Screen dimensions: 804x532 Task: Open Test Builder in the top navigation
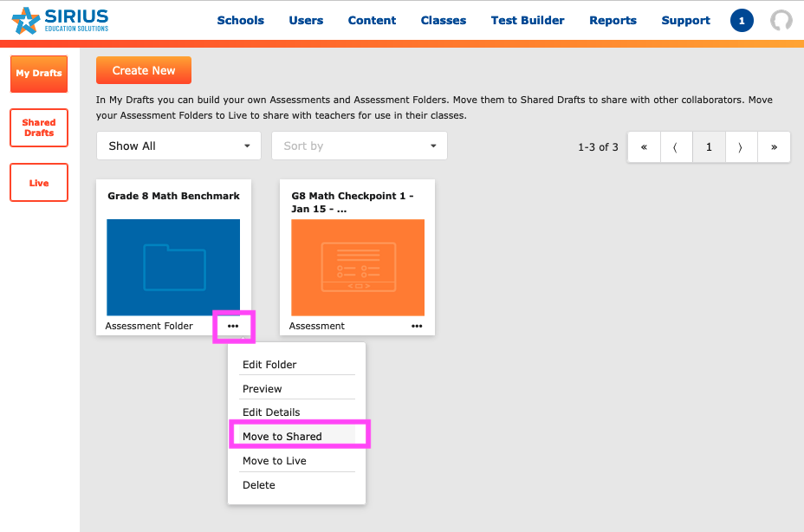(x=528, y=21)
